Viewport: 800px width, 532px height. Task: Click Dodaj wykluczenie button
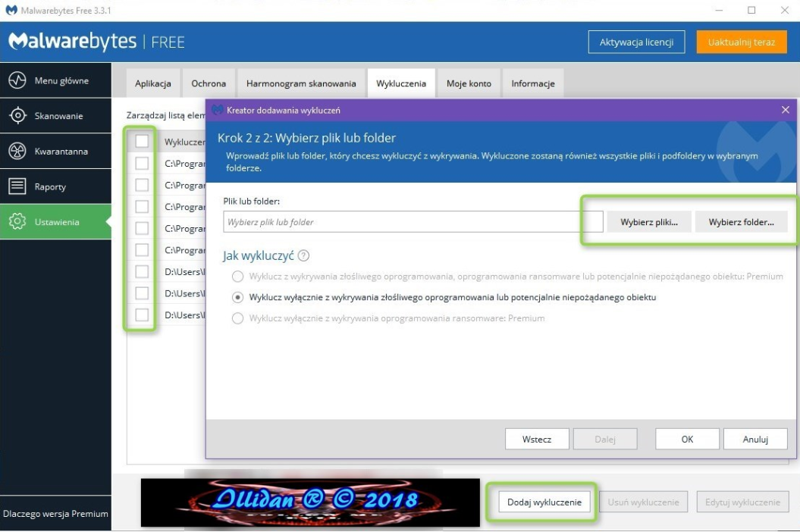(x=544, y=502)
